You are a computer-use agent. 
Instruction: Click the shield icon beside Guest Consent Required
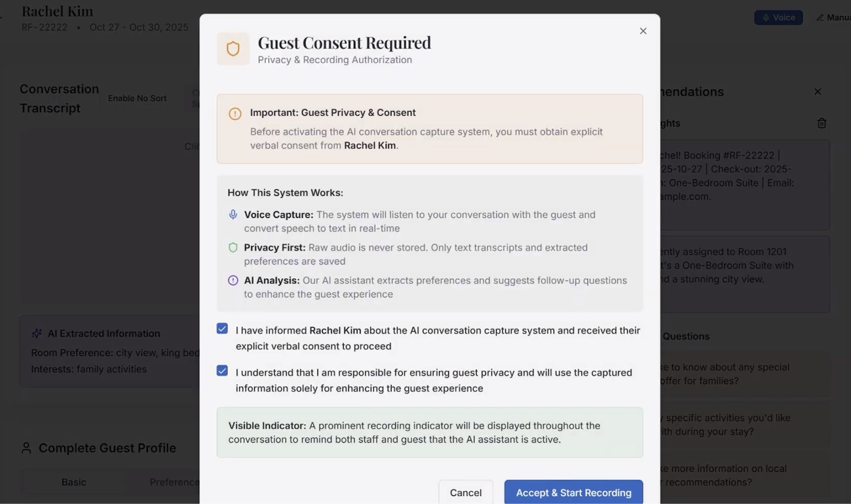232,48
